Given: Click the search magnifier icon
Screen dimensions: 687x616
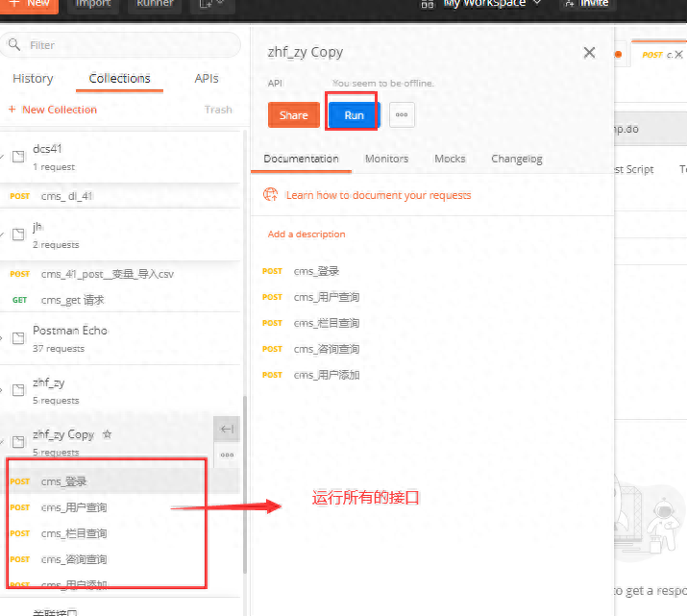Looking at the screenshot, I should (x=14, y=44).
